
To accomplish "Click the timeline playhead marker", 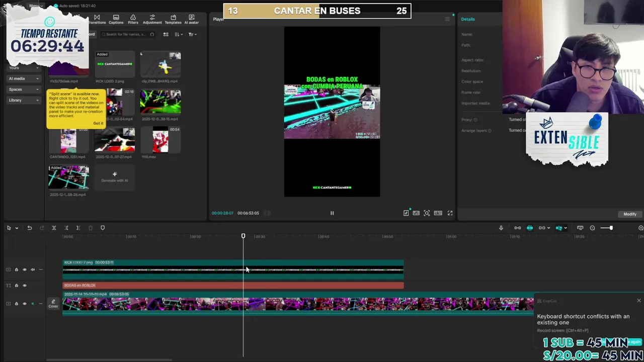I will pyautogui.click(x=243, y=236).
